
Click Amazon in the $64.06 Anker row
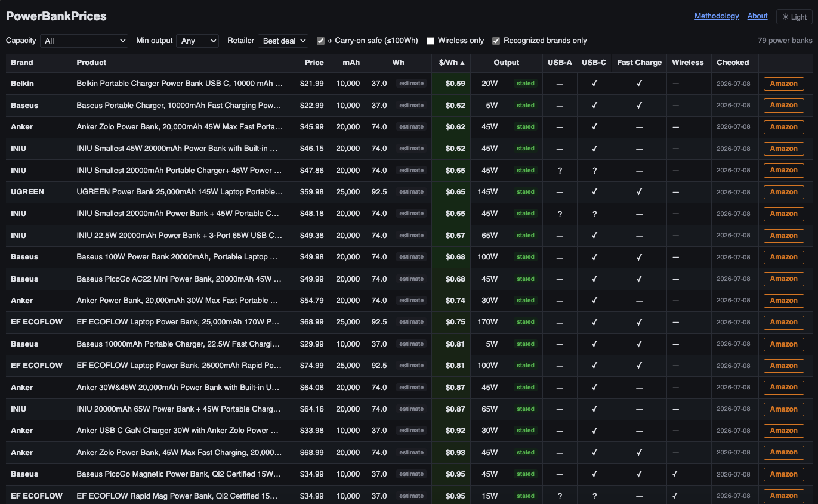(783, 387)
